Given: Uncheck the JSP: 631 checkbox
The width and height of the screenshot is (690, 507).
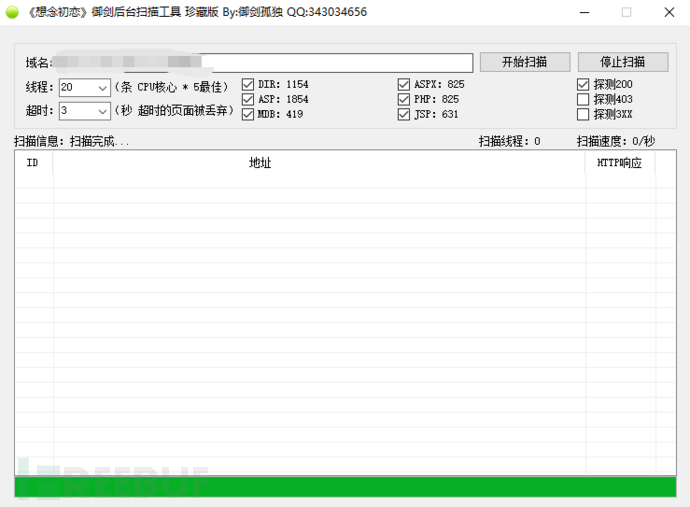Looking at the screenshot, I should pyautogui.click(x=404, y=114).
